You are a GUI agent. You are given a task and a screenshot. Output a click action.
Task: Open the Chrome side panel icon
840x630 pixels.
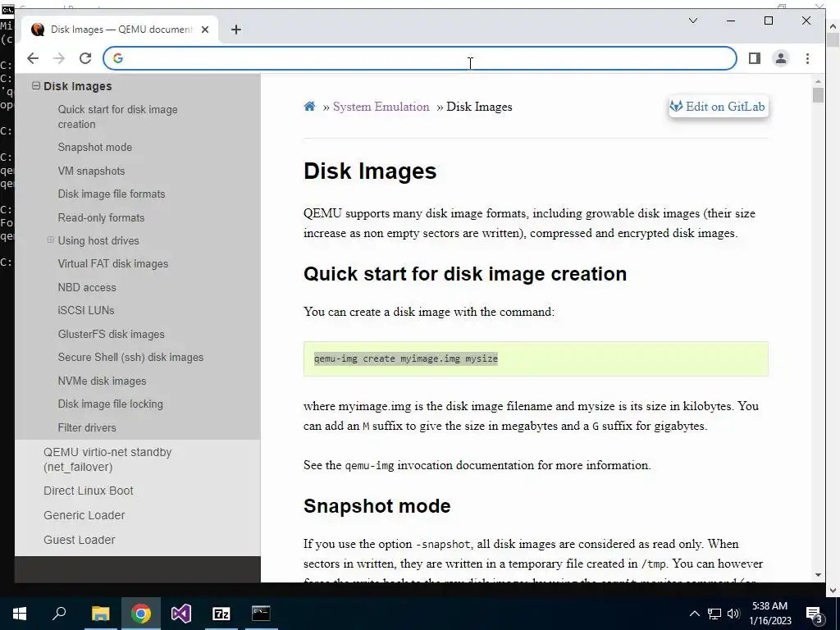tap(755, 58)
